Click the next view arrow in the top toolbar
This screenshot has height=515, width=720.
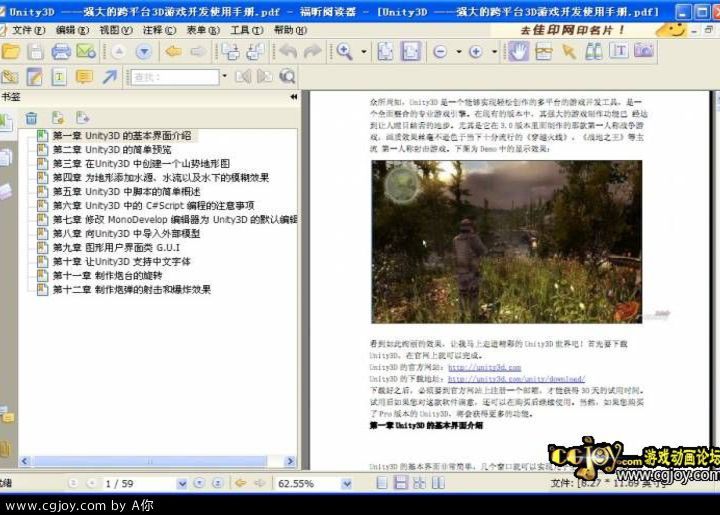(198, 51)
